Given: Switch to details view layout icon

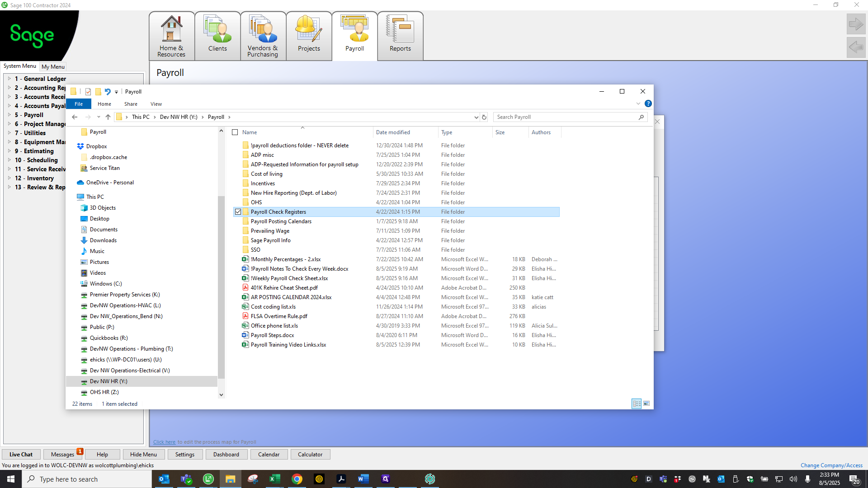Looking at the screenshot, I should click(x=637, y=404).
